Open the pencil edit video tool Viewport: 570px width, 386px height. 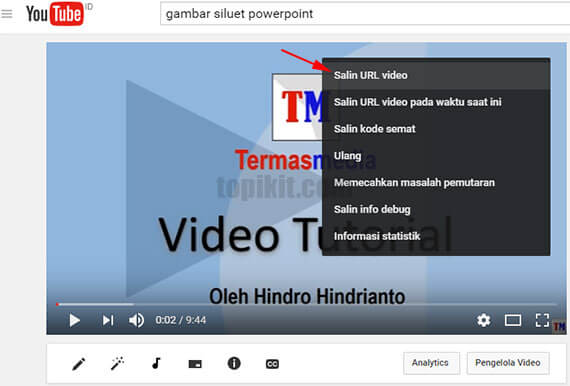tap(79, 363)
